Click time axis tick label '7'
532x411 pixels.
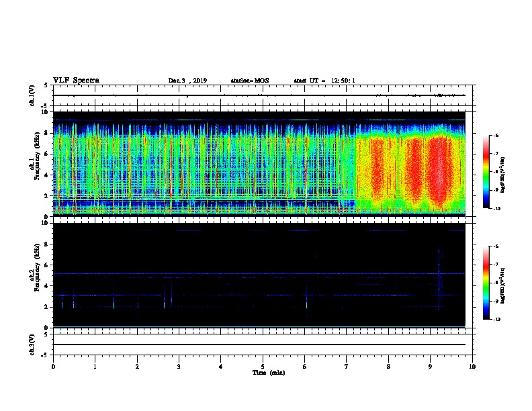pyautogui.click(x=347, y=367)
